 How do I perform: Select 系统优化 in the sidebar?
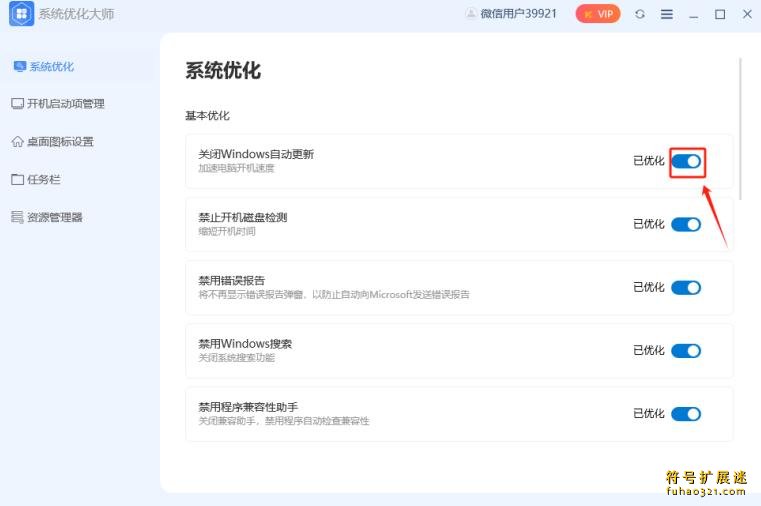pos(51,66)
